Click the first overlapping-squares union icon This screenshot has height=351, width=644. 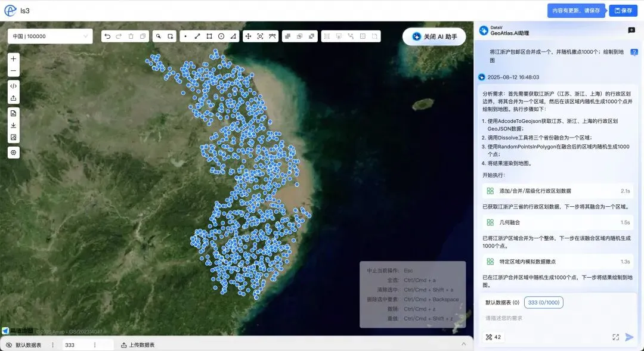287,36
